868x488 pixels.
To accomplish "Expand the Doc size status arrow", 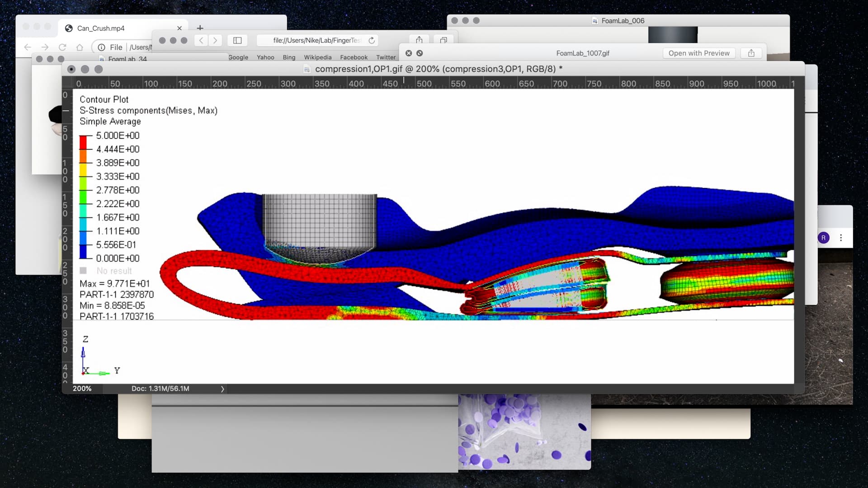I will pos(222,389).
